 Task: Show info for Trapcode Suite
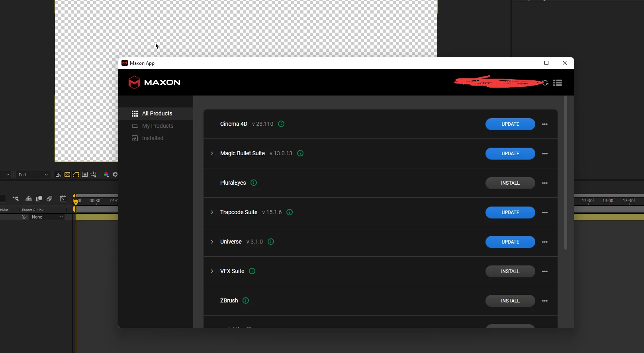(x=290, y=212)
